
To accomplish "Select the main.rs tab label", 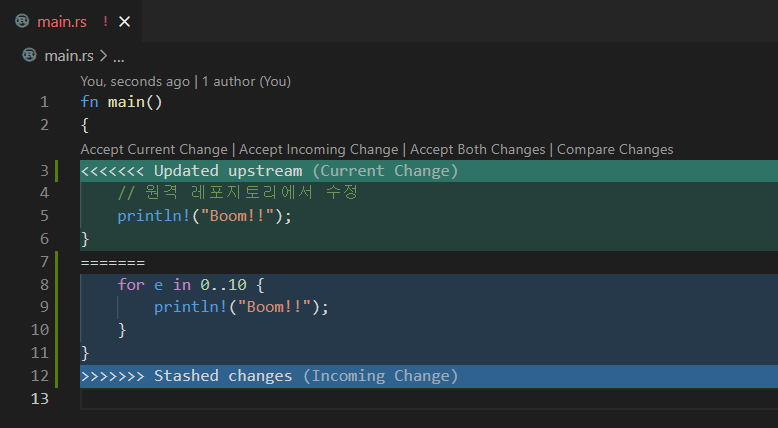I will 60,21.
